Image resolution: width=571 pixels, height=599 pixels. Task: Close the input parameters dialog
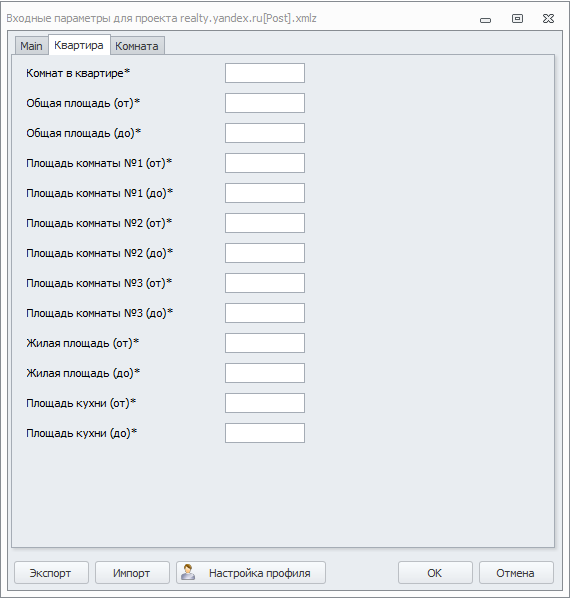coord(548,18)
